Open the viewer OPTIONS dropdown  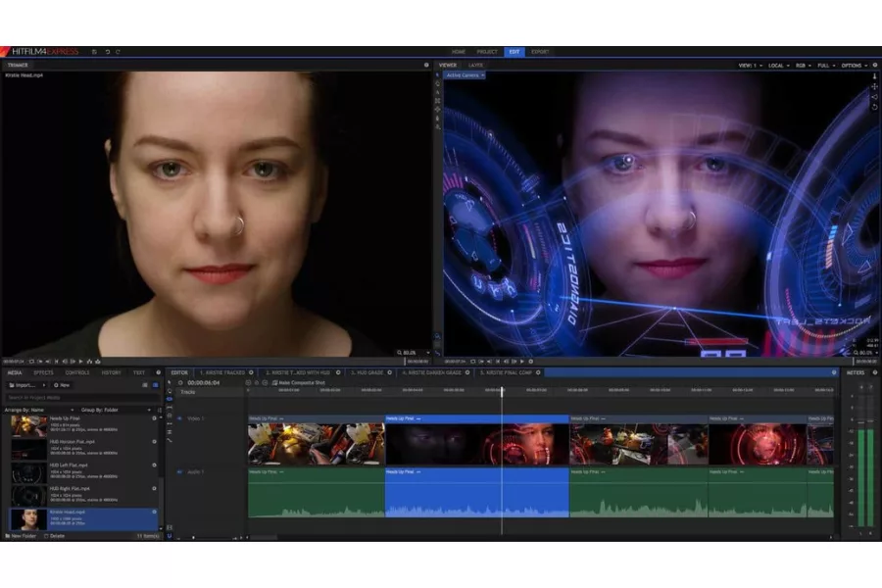coord(854,66)
